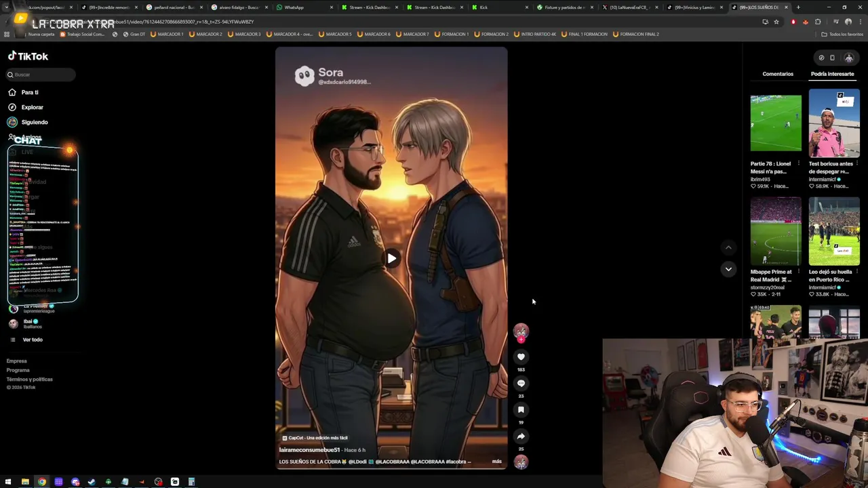
Task: Switch to Podría interesarte tab
Action: (x=832, y=74)
